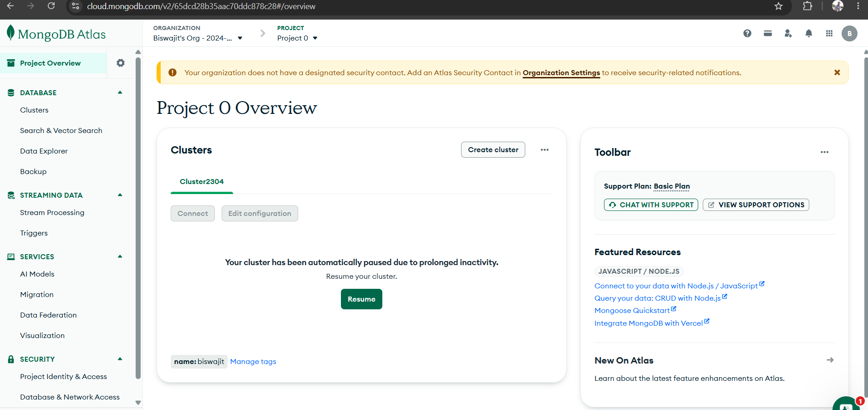Open AI Models in the sidebar
The image size is (868, 410).
(x=37, y=274)
